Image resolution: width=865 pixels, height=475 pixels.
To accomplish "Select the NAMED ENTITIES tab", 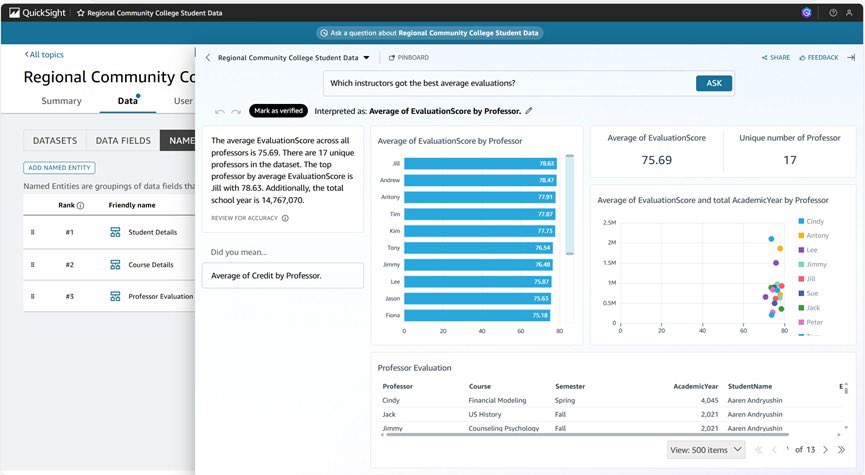I will pyautogui.click(x=178, y=141).
